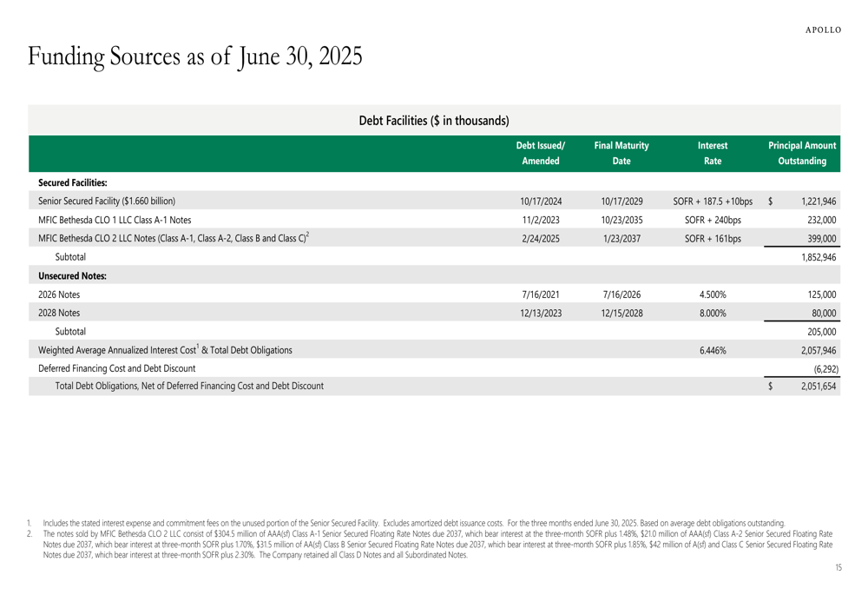The height and width of the screenshot is (595, 868).
Task: Click the page number 15
Action: tap(838, 567)
